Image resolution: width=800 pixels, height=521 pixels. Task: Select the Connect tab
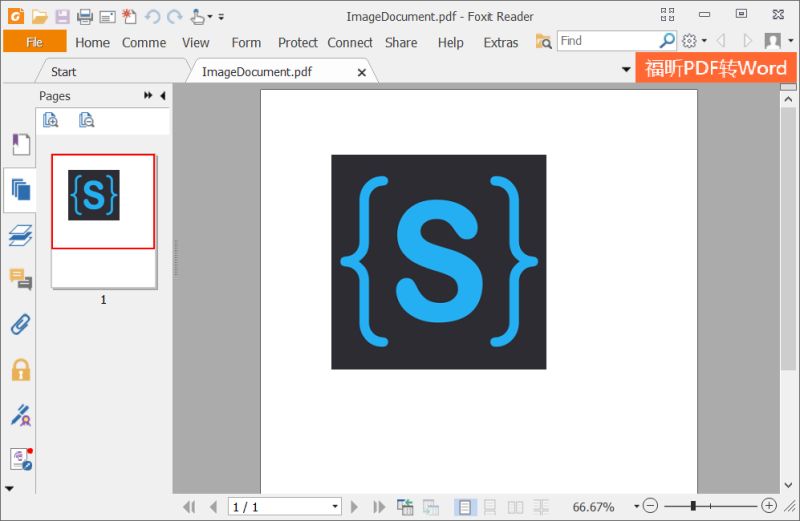[x=349, y=42]
